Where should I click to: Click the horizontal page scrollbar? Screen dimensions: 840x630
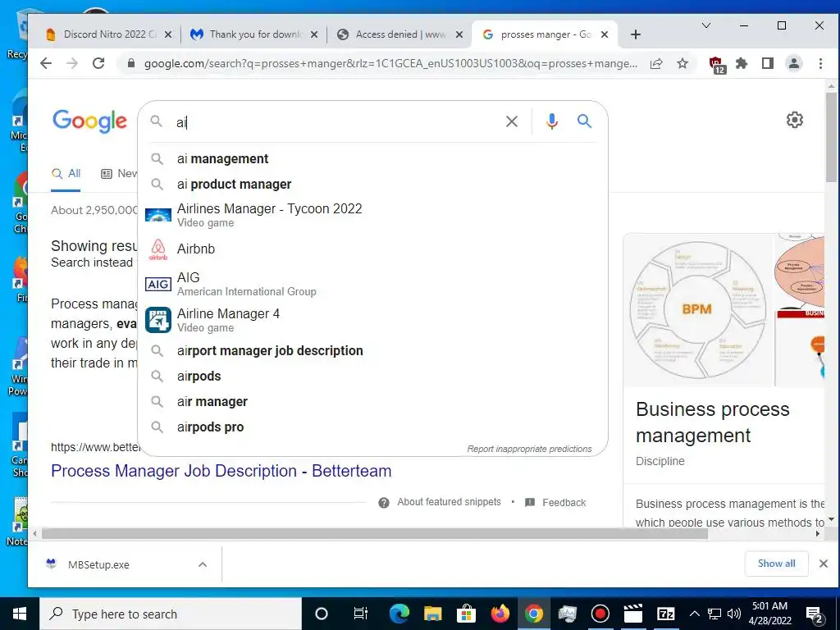tap(374, 533)
